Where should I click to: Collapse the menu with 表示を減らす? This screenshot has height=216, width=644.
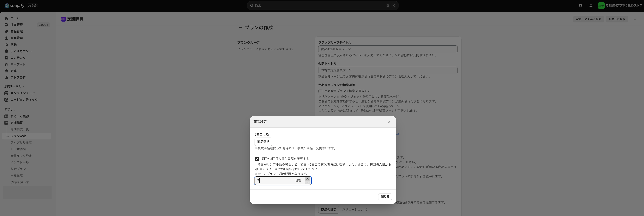click(x=20, y=182)
